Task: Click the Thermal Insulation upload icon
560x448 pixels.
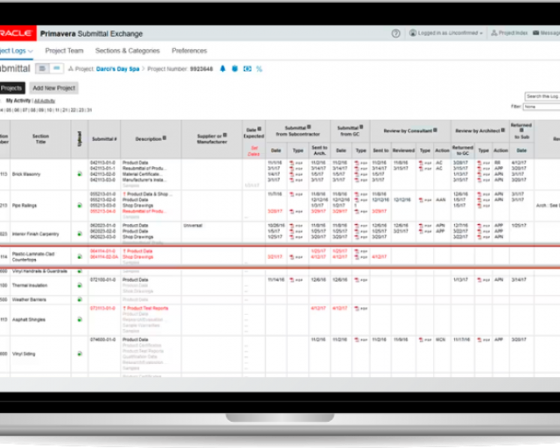Action: pos(80,285)
